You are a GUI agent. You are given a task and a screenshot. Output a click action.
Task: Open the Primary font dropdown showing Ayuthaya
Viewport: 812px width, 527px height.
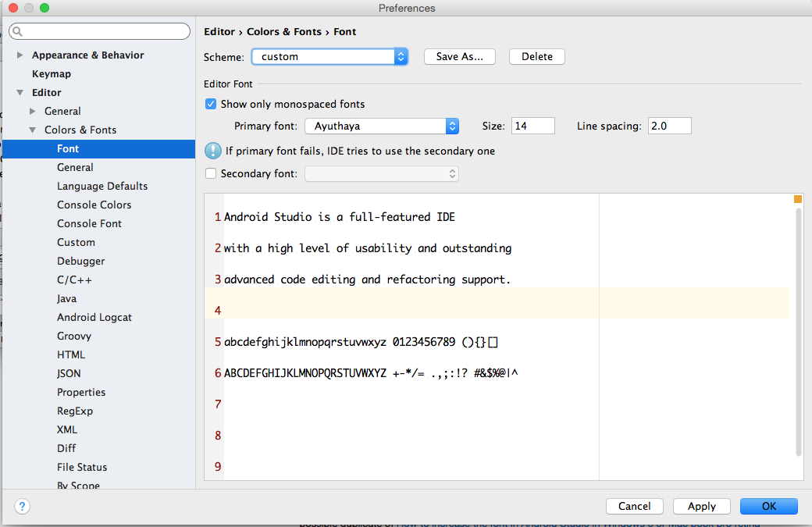(382, 126)
